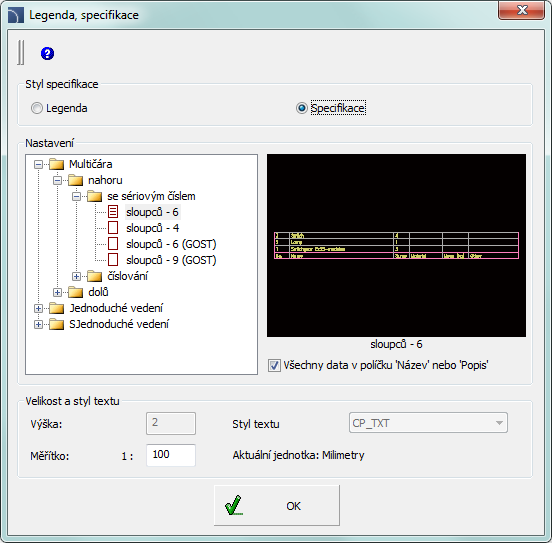Select the Specifikace radio button
Screen dimensions: 552x543
pyautogui.click(x=302, y=108)
